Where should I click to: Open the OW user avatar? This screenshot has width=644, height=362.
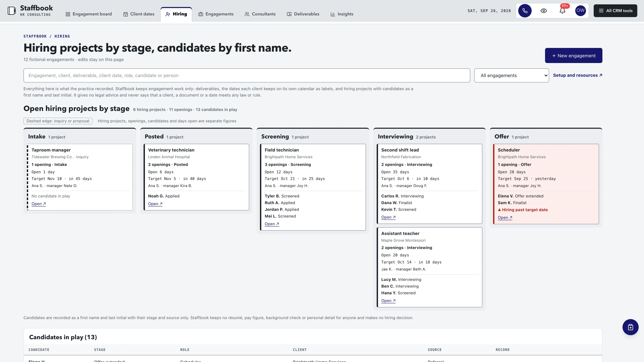pos(580,11)
